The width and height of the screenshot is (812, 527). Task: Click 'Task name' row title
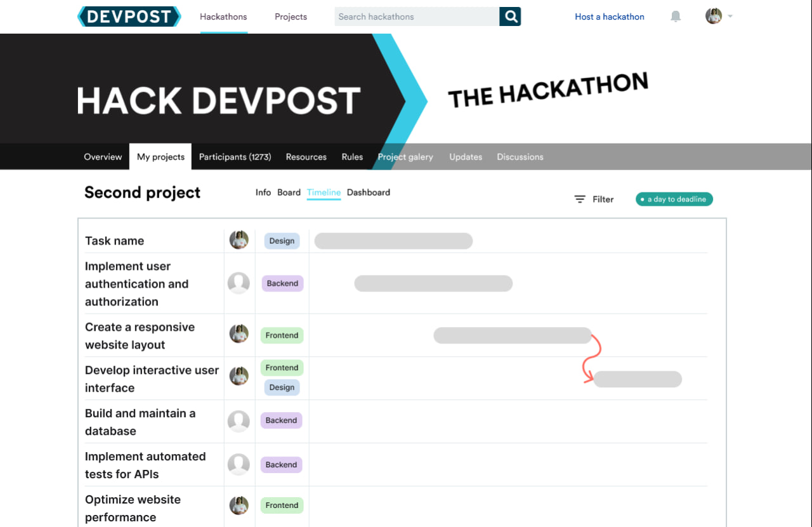(x=115, y=241)
